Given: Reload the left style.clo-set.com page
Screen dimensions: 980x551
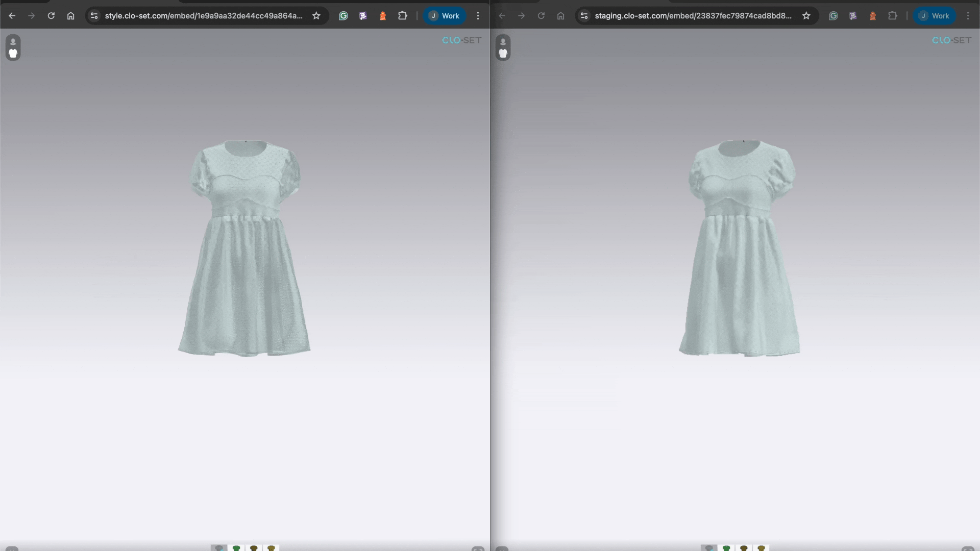Looking at the screenshot, I should [51, 16].
